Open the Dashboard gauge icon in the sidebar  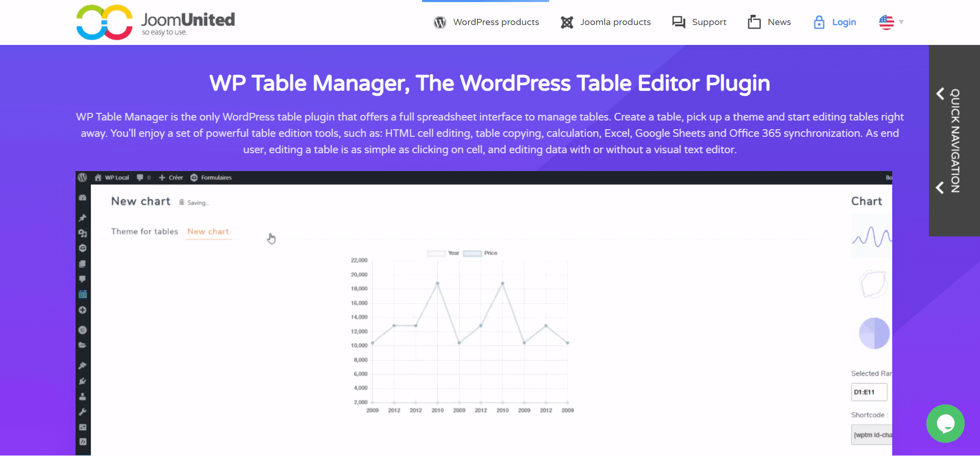pyautogui.click(x=83, y=198)
